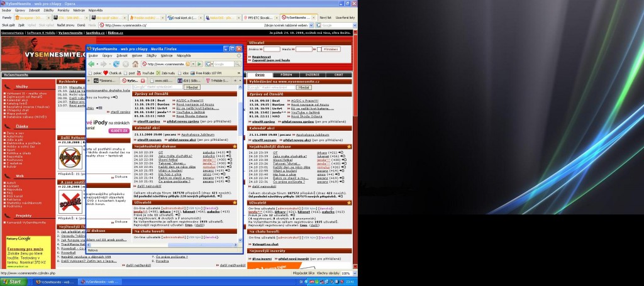
Task: Go back in the Firefox window
Action: pos(91,64)
